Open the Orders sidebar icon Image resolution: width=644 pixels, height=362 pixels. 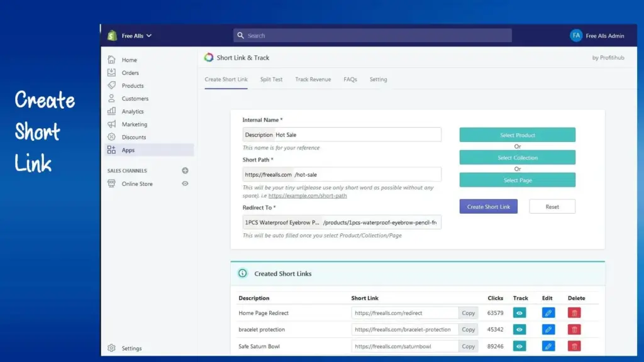111,73
